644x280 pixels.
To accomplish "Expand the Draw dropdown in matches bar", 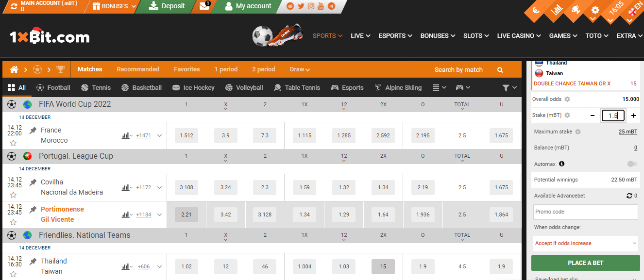I will click(x=300, y=69).
